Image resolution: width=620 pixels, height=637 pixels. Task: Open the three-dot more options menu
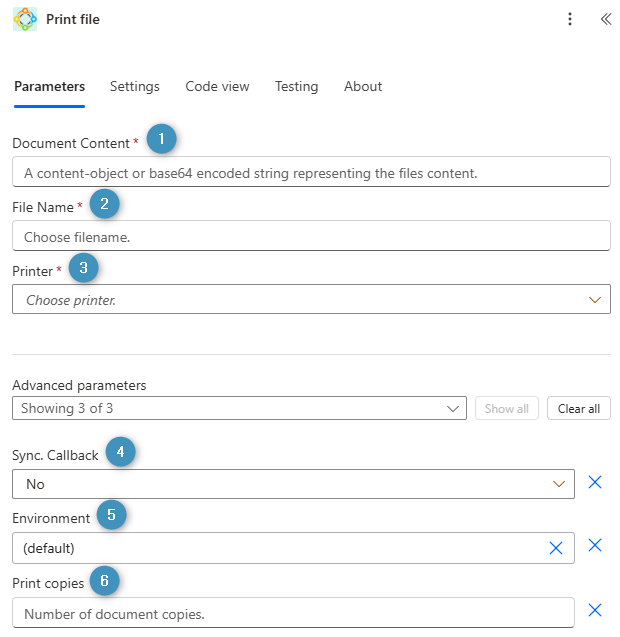coord(570,19)
